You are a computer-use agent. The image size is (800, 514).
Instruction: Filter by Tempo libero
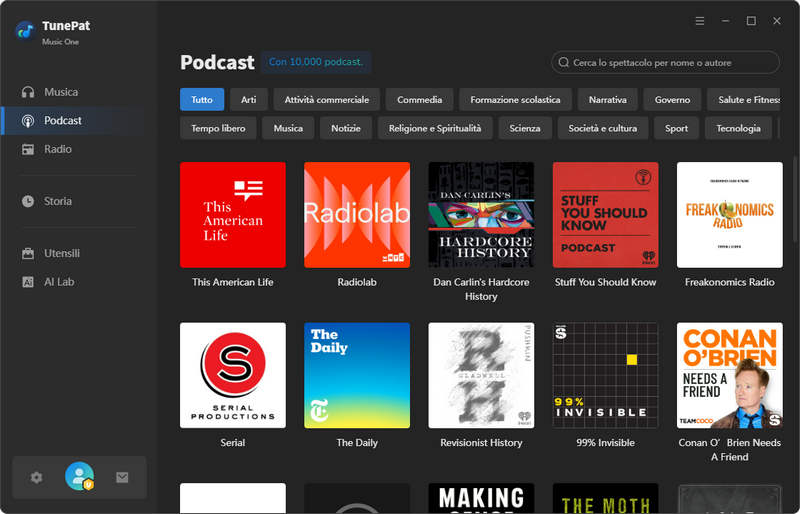coord(218,128)
